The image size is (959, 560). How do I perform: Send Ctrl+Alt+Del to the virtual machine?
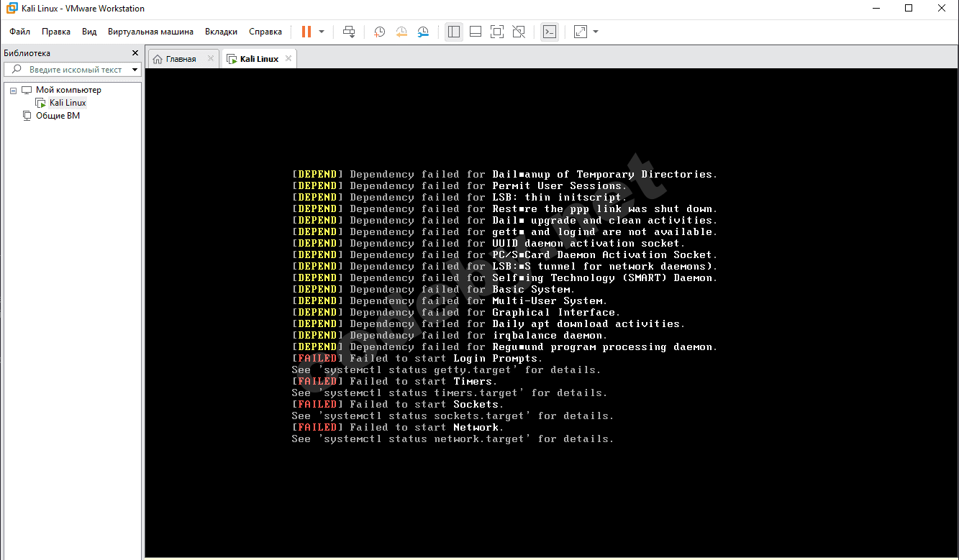[x=349, y=32]
